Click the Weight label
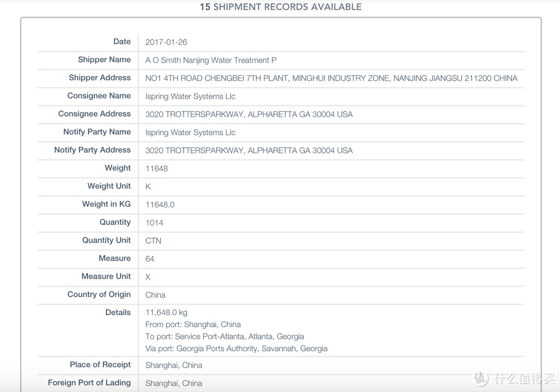The height and width of the screenshot is (392, 560). [x=118, y=168]
